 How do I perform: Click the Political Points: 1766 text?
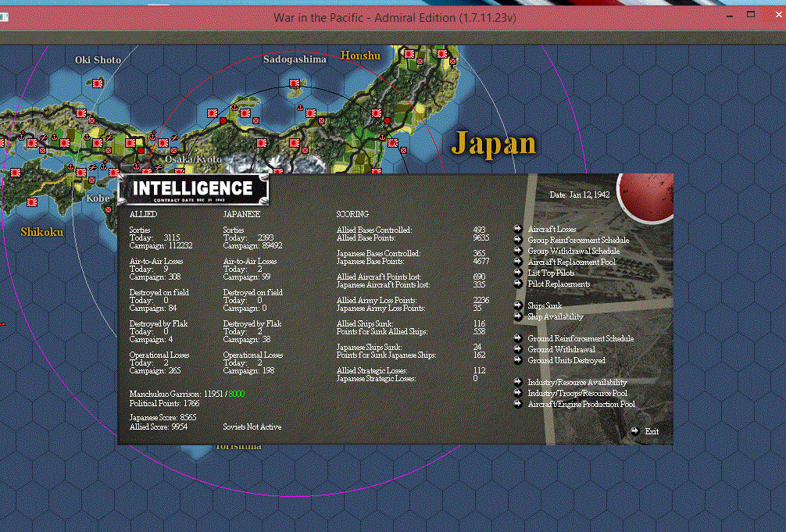pyautogui.click(x=164, y=404)
